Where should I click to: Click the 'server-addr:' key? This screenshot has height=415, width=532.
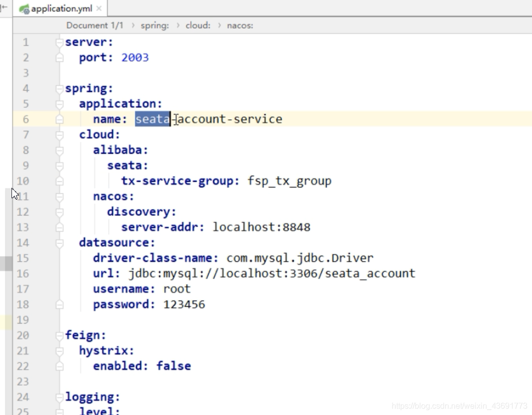click(163, 227)
